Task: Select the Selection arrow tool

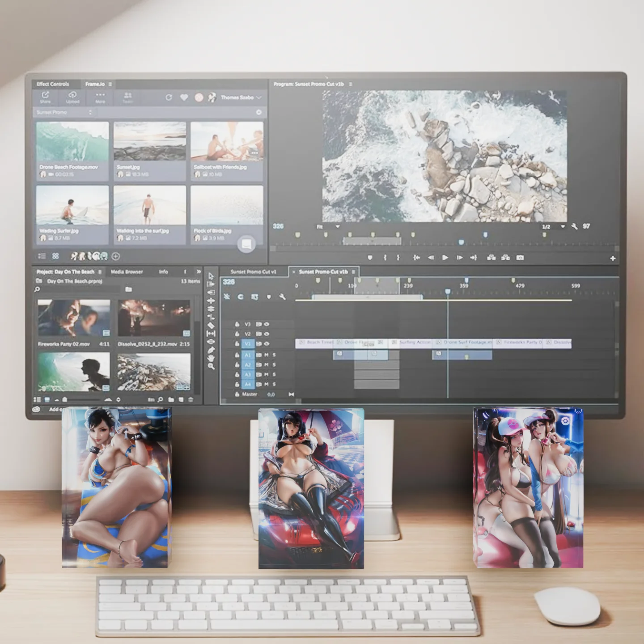Action: [211, 276]
